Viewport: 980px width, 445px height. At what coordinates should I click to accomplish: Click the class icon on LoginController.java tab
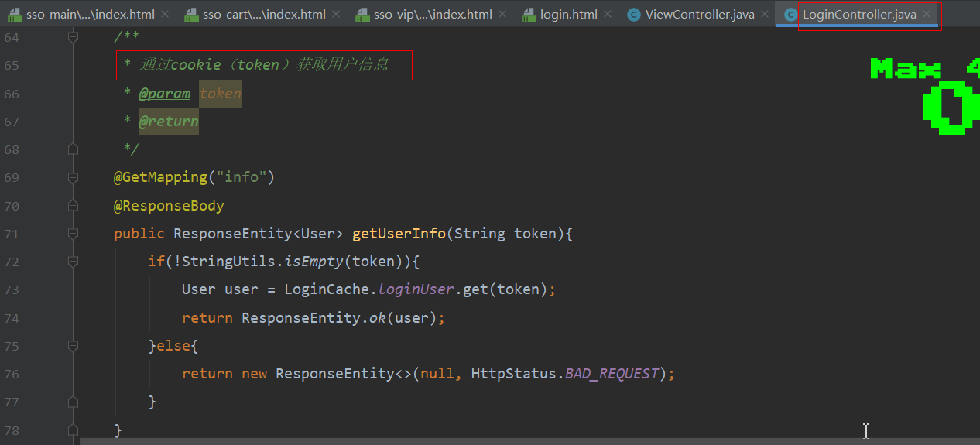[790, 15]
